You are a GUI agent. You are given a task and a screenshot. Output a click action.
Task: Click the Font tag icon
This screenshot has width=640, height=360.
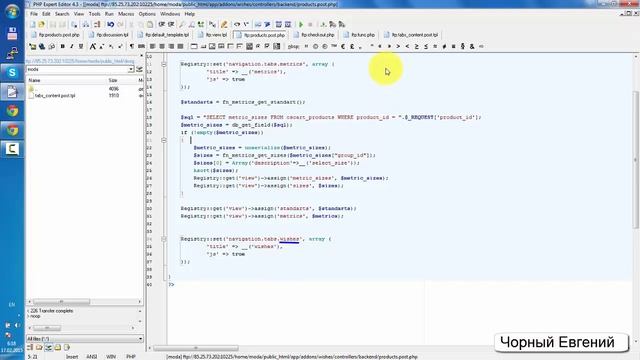(x=93, y=47)
